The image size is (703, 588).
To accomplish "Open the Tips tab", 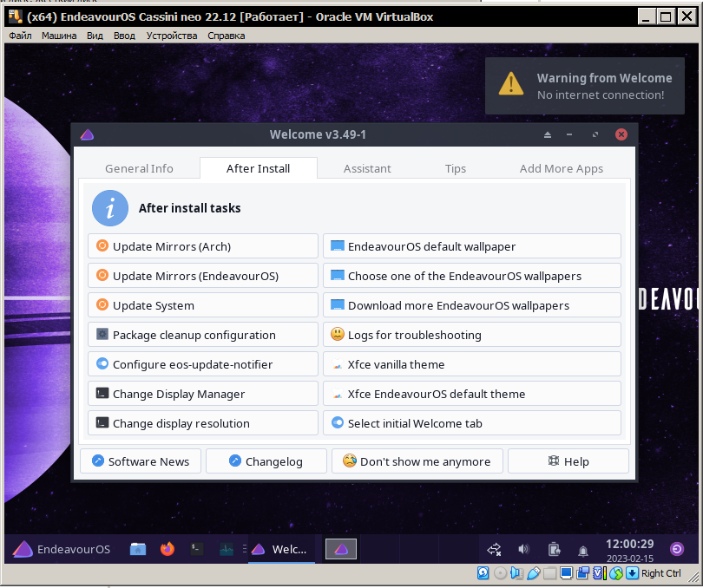I will 456,168.
